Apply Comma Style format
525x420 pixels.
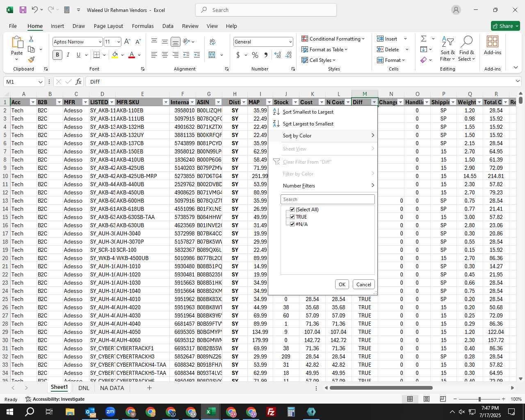click(266, 55)
